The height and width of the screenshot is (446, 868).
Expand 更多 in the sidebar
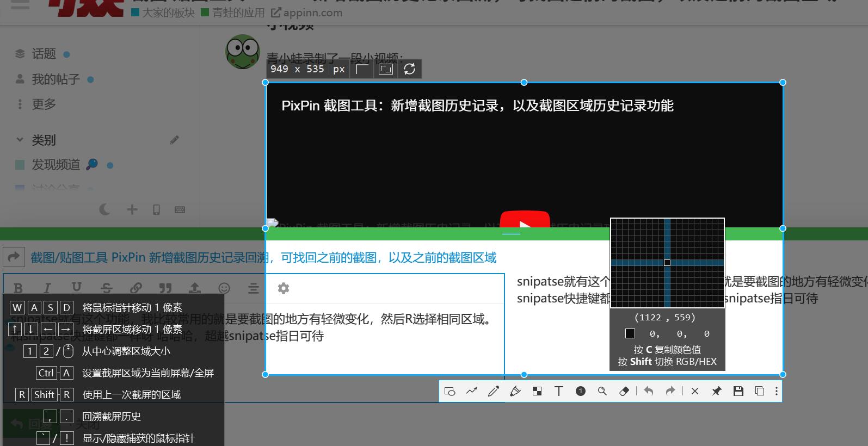coord(44,104)
